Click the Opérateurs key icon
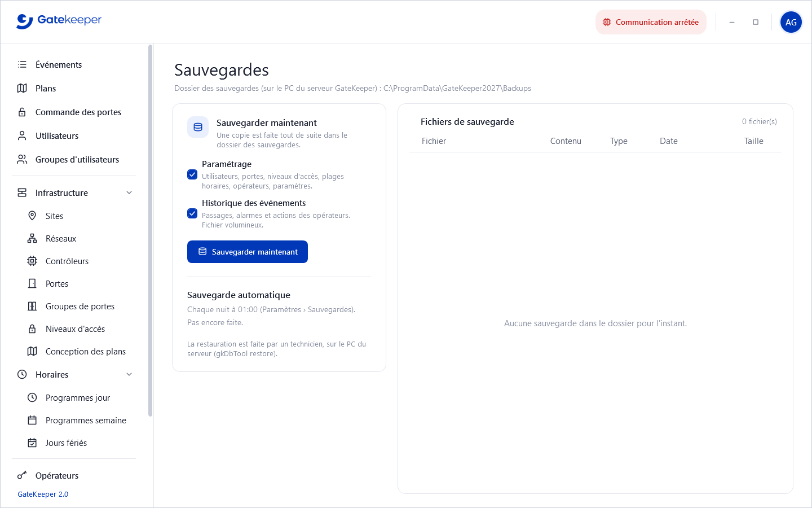This screenshot has height=508, width=812. [22, 475]
